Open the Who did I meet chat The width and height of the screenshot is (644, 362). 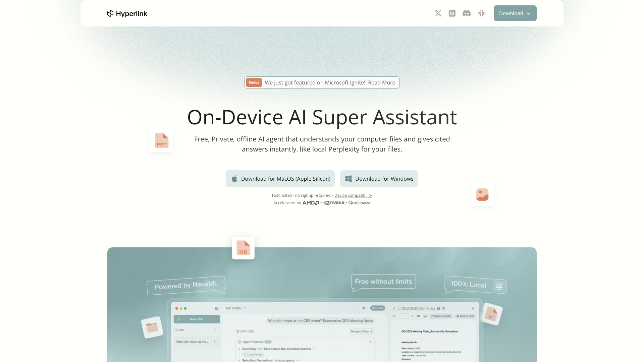point(192,342)
